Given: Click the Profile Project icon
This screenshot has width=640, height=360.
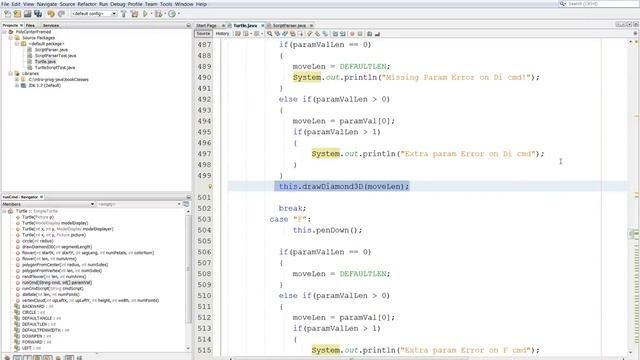Looking at the screenshot, I should [x=172, y=14].
